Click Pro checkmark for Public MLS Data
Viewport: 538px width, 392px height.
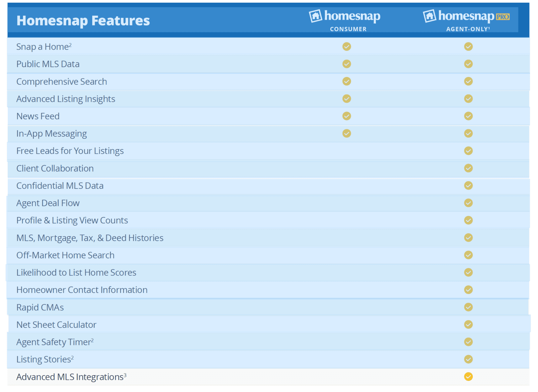pos(468,64)
